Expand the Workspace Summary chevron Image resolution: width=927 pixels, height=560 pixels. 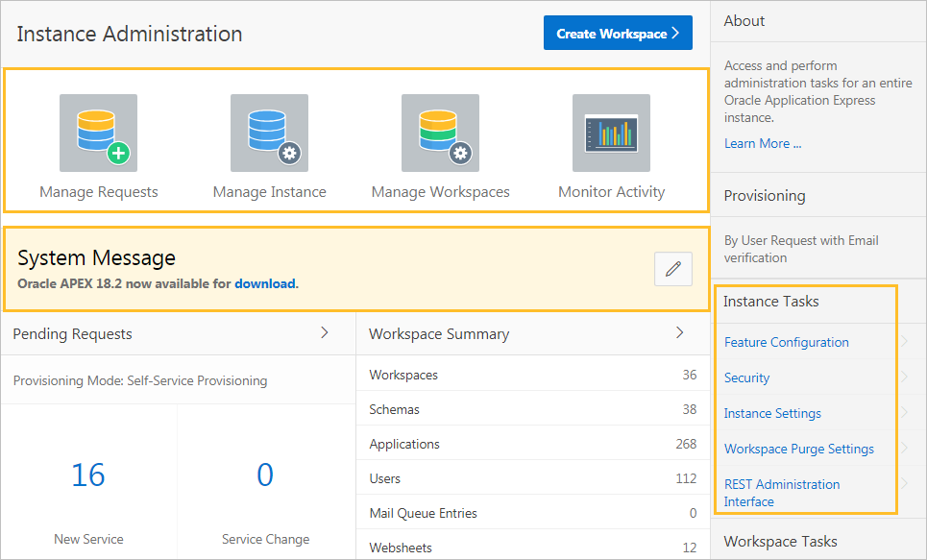680,332
